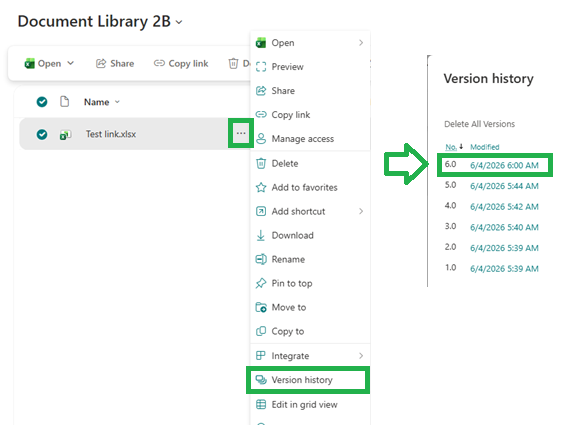Image resolution: width=567 pixels, height=425 pixels.
Task: Click the person icon beside Manage access
Action: 261,139
